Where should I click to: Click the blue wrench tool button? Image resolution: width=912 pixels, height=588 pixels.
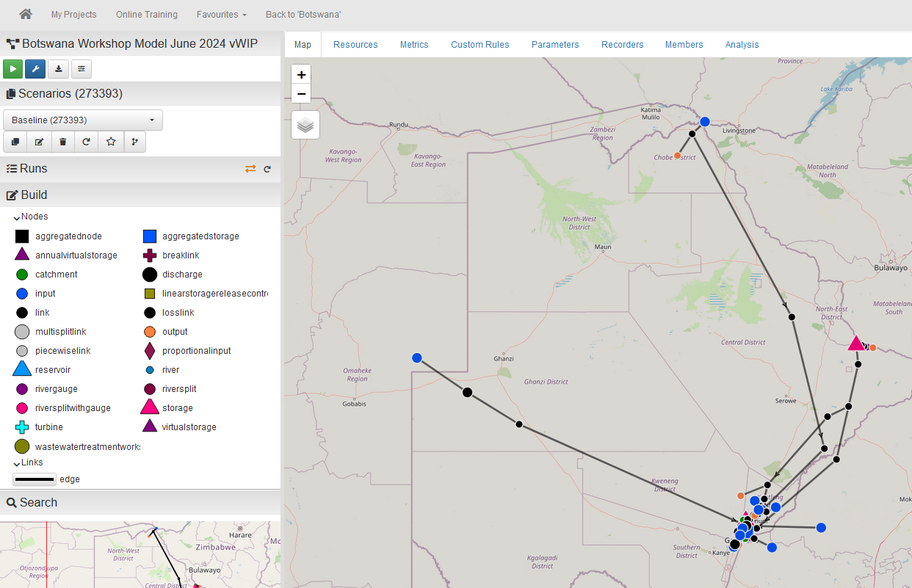(x=35, y=69)
